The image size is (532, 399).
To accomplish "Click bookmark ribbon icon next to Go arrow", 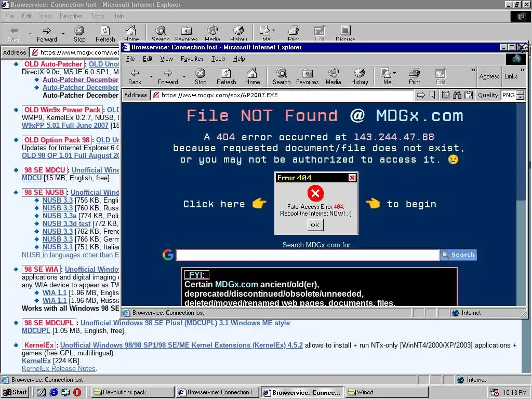I will (432, 96).
